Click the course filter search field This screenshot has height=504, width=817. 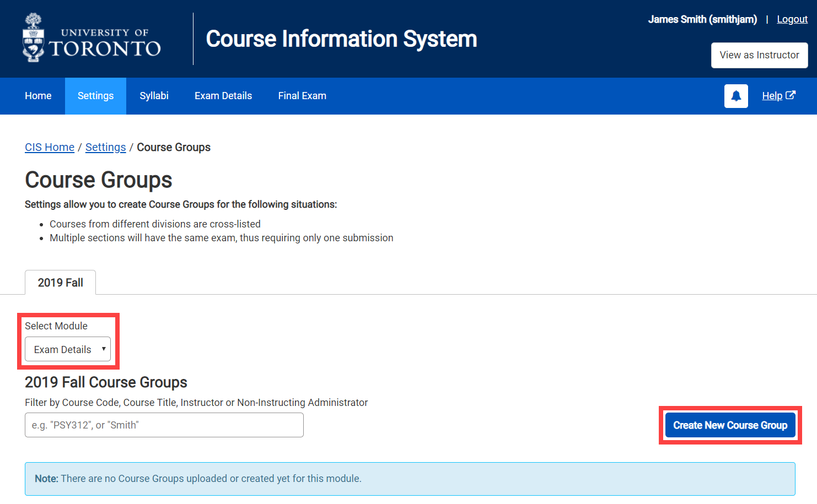point(164,425)
